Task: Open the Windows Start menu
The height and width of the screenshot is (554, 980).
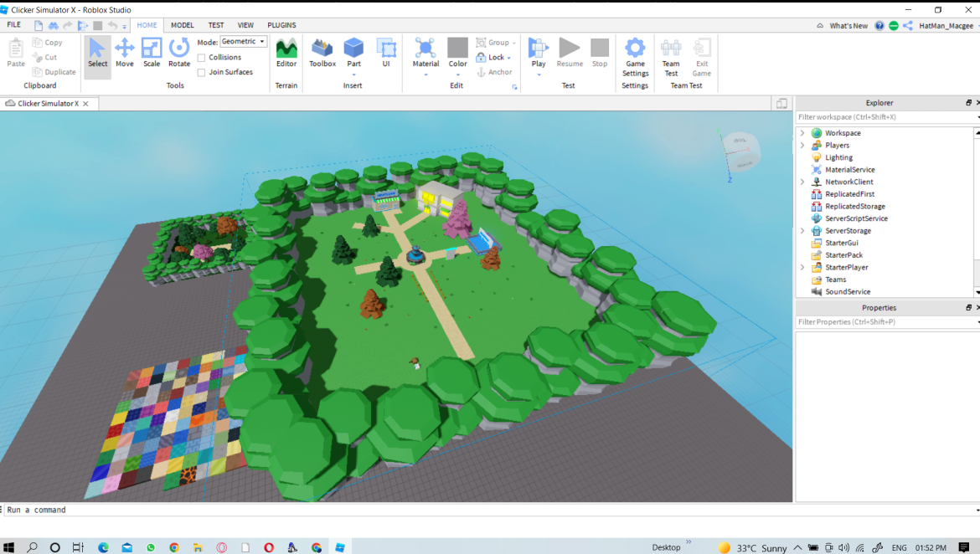Action: pyautogui.click(x=8, y=547)
